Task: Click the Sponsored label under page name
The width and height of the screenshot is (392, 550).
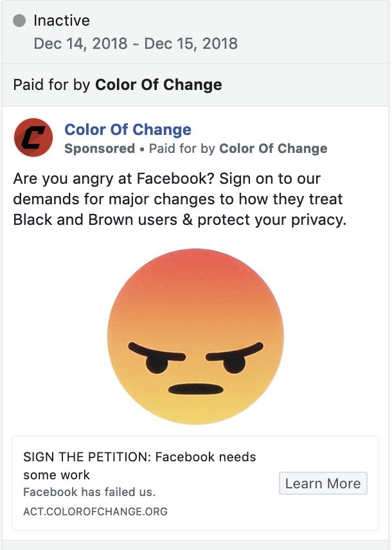Action: 100,148
